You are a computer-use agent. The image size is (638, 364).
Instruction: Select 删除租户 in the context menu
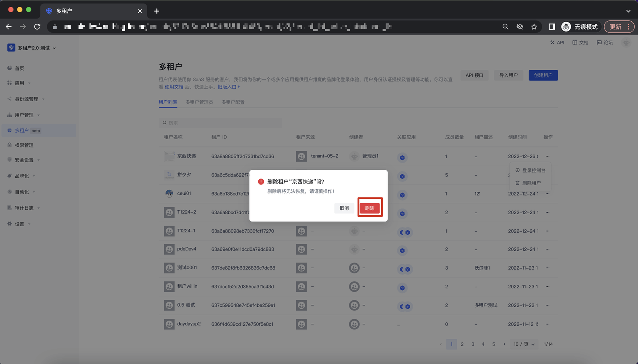pyautogui.click(x=531, y=183)
